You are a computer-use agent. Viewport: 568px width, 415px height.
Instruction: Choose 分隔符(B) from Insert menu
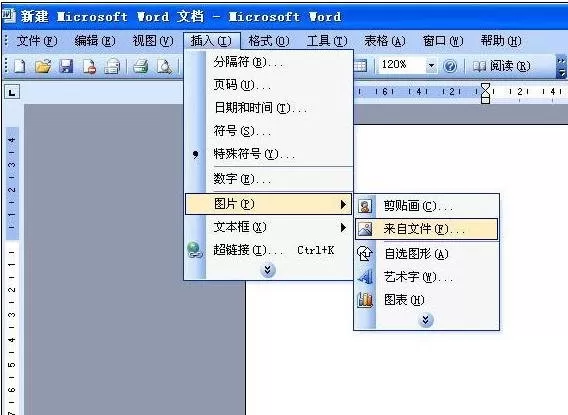coord(268,62)
